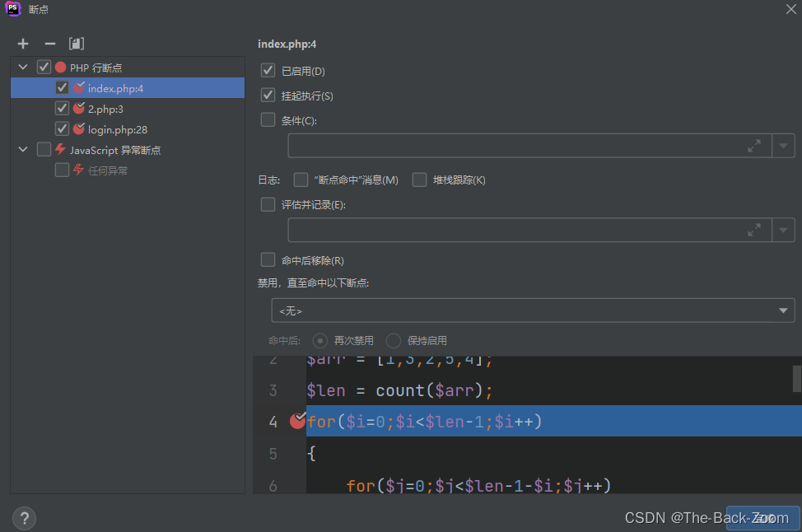The width and height of the screenshot is (802, 532).
Task: Click breakpoint icon beside login.php:28
Action: (x=79, y=129)
